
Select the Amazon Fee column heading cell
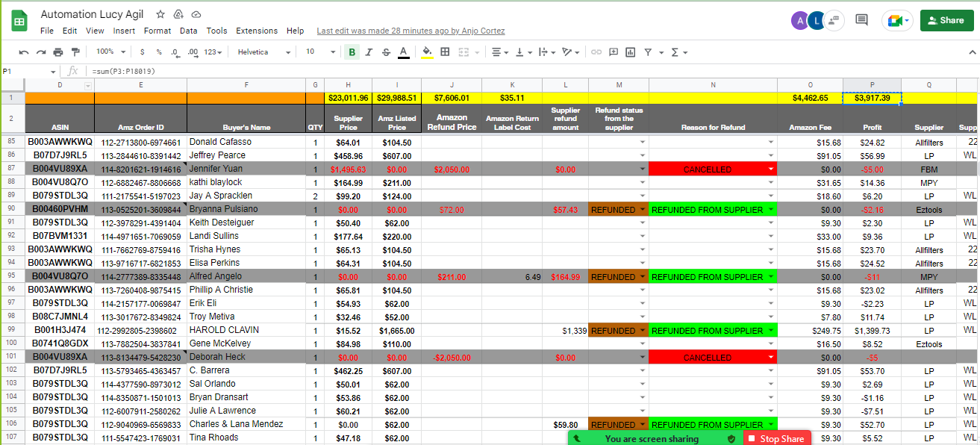(x=810, y=118)
